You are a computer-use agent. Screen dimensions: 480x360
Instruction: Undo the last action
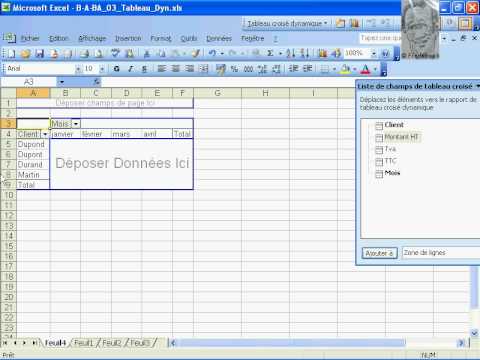pos(212,53)
